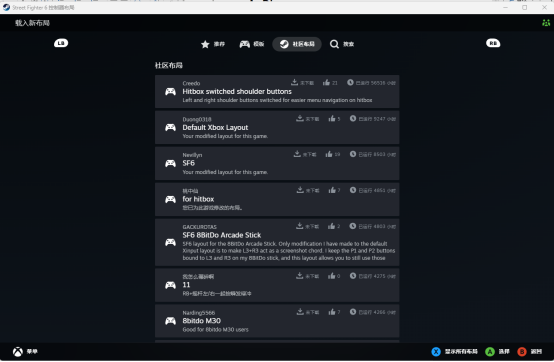Click the playtime clock icon on Creedo's layout
Image resolution: width=554 pixels, height=362 pixels.
[x=350, y=82]
